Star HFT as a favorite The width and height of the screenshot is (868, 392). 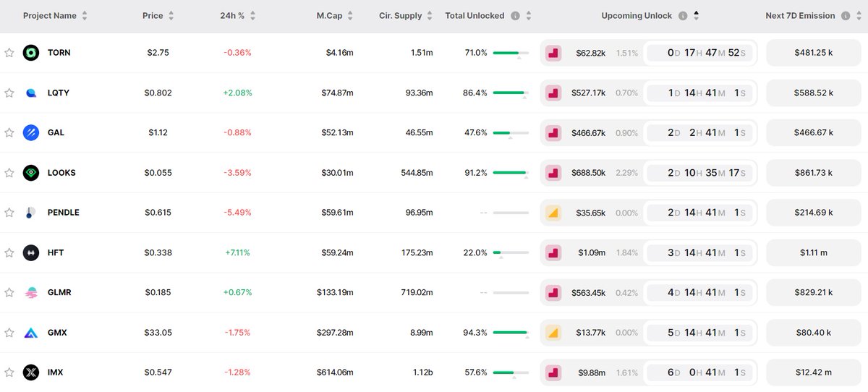[9, 252]
